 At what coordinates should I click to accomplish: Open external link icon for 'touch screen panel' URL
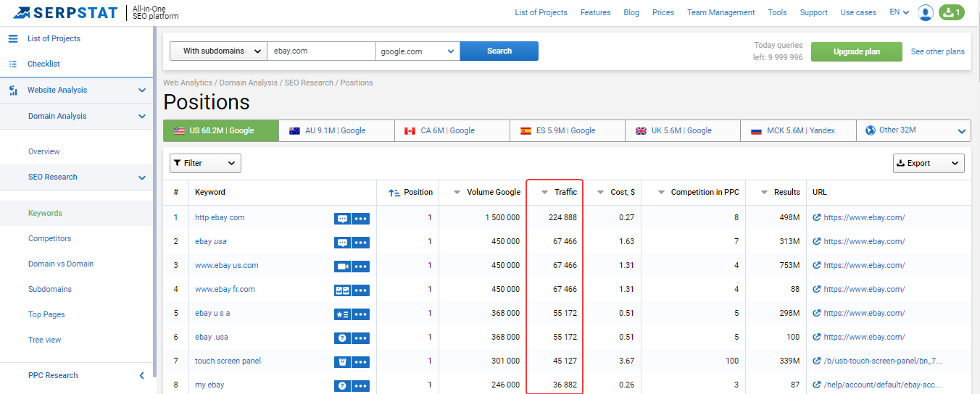click(817, 361)
